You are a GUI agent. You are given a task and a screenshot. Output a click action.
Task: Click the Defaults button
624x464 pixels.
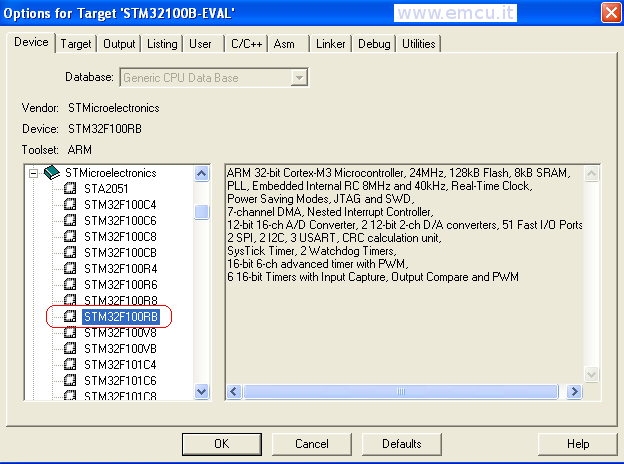click(x=402, y=444)
